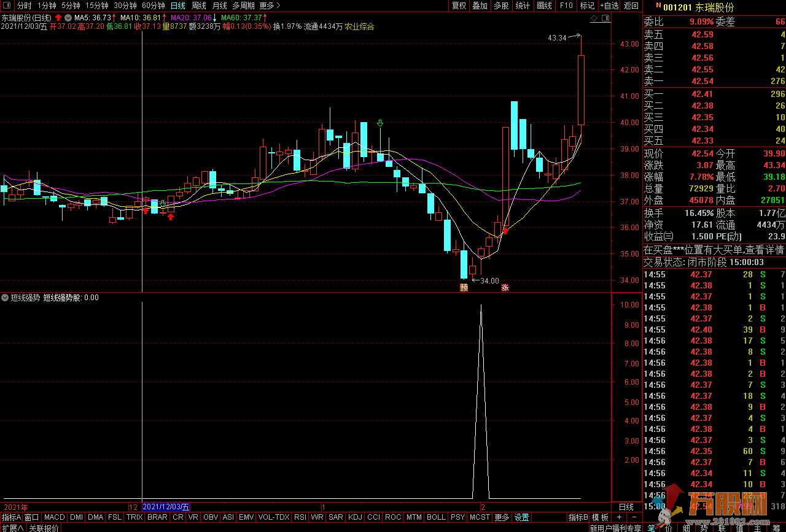Expand 扩展 panel at bottom left

(x=12, y=528)
